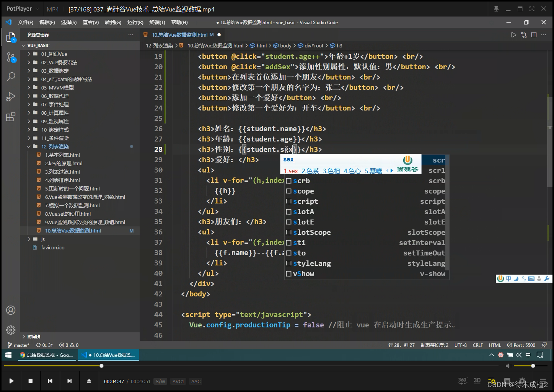The width and height of the screenshot is (554, 392).
Task: Open the Source Control view icon
Action: 11,58
